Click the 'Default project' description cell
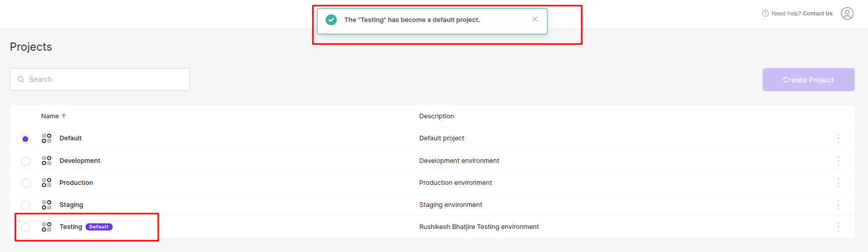Viewport: 868px width, 252px height. click(x=441, y=138)
